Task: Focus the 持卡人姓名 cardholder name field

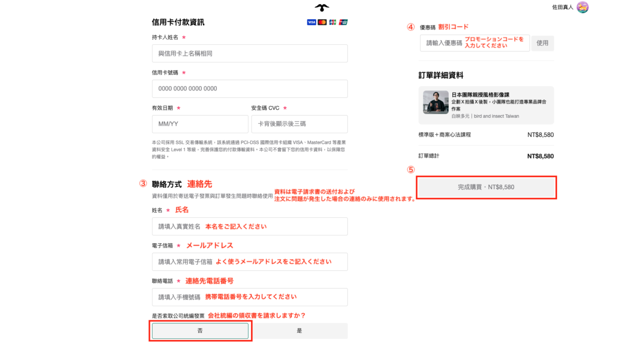Action: (x=250, y=53)
